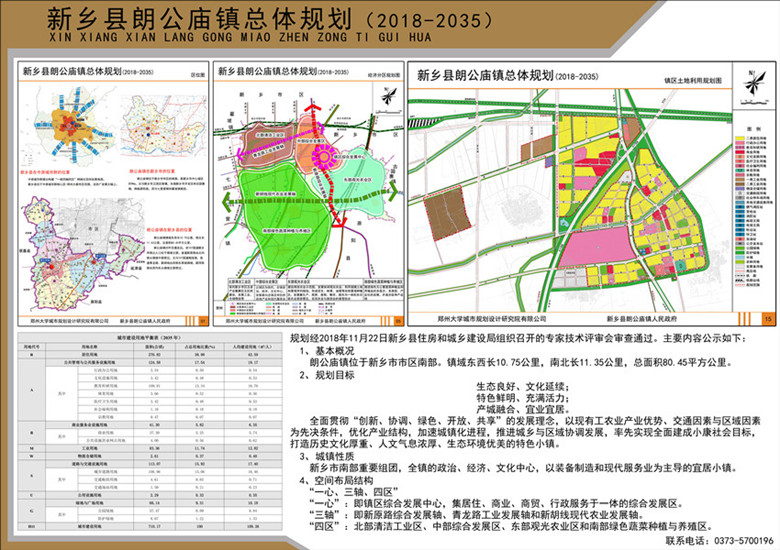Screen dimensions: 780x550
Task: Click the scale bar under the land-use compass
Action: pos(754,102)
